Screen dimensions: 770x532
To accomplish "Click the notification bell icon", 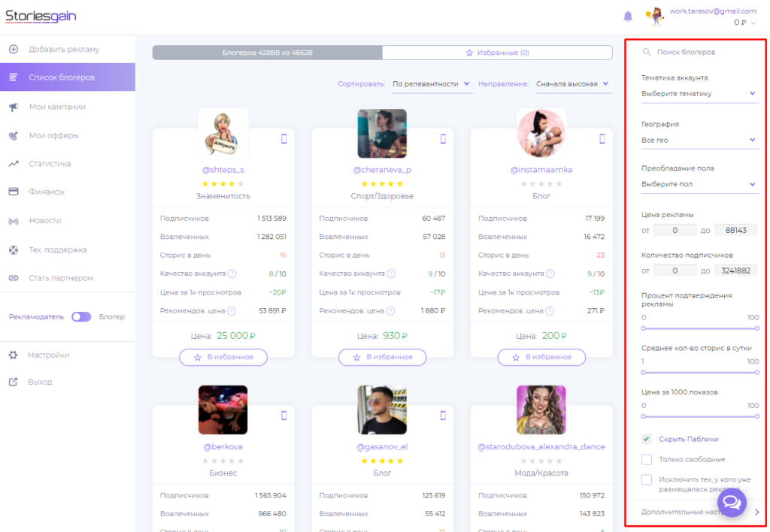I will coord(628,16).
